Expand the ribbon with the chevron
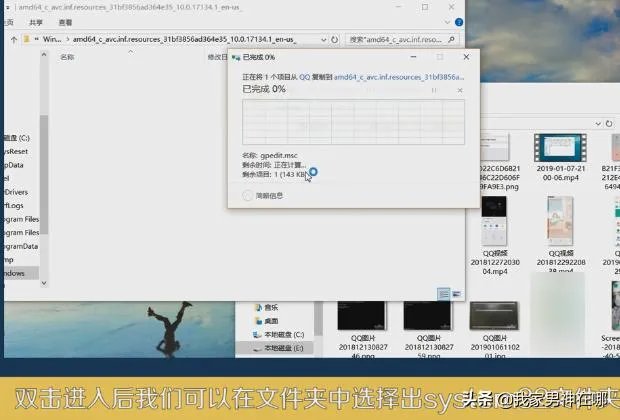The height and width of the screenshot is (420, 620). (x=447, y=23)
